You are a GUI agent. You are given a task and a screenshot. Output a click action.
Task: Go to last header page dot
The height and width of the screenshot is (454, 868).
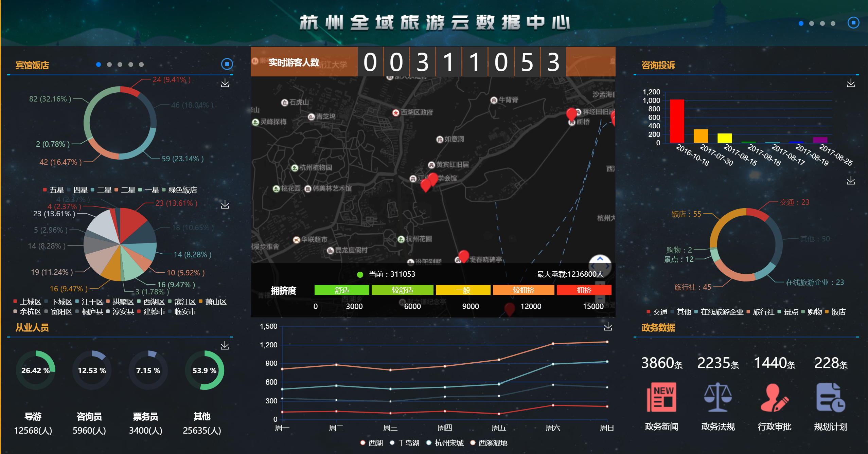[833, 23]
